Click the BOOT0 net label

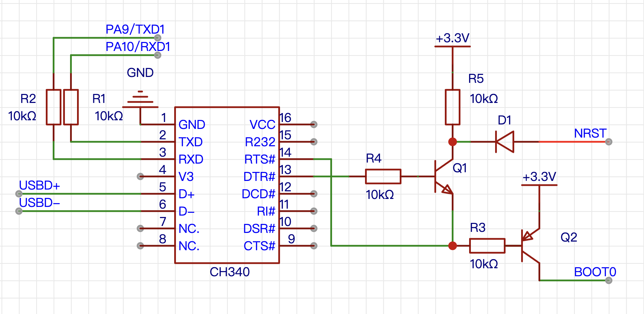[595, 272]
